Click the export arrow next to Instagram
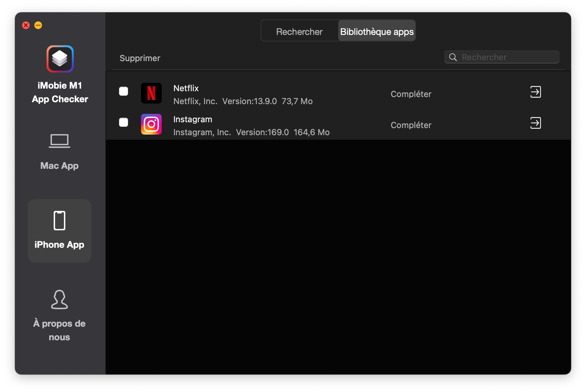This screenshot has width=586, height=392. [536, 123]
